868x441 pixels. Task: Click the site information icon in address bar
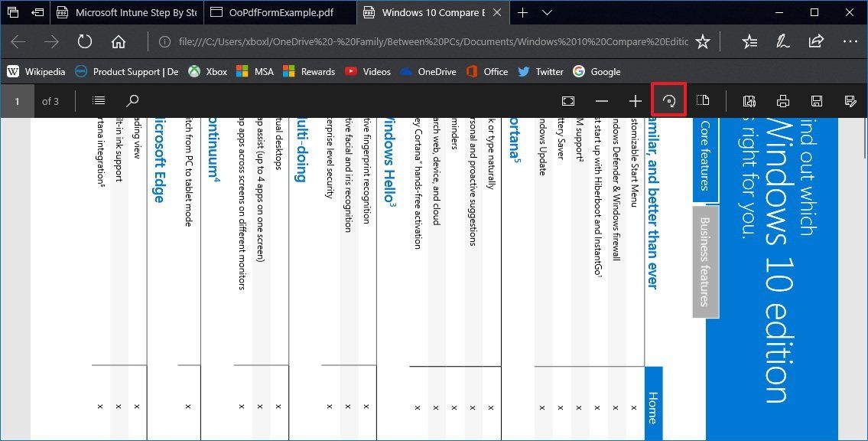pyautogui.click(x=164, y=41)
